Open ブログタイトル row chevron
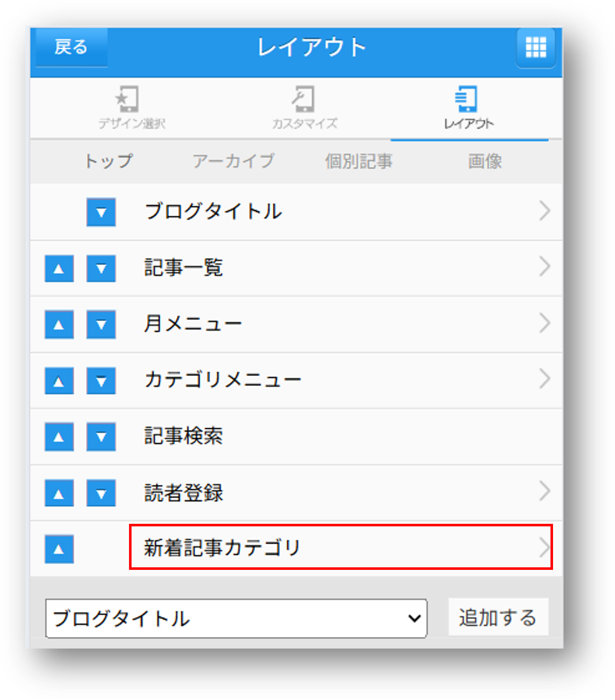 [x=545, y=211]
